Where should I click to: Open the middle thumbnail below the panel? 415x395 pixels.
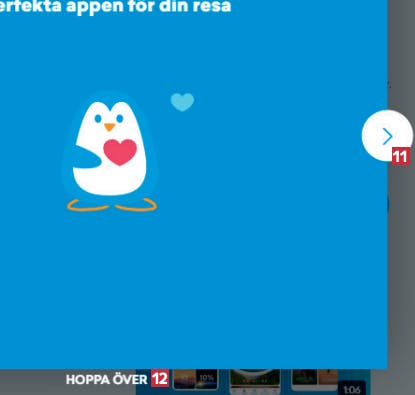(255, 381)
